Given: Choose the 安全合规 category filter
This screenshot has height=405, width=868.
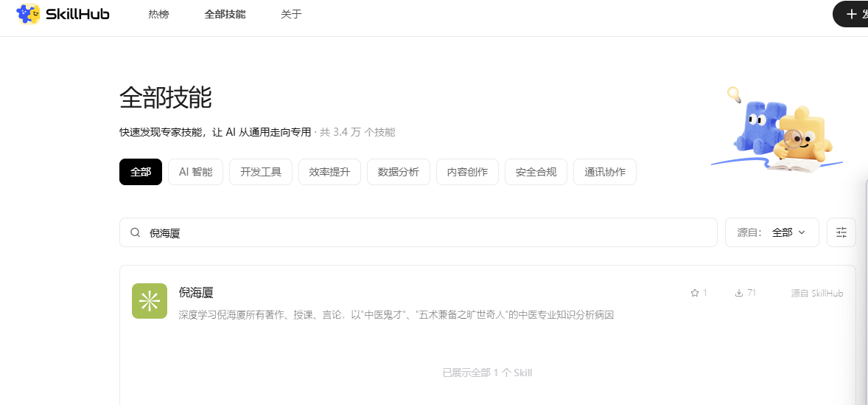Looking at the screenshot, I should point(536,172).
